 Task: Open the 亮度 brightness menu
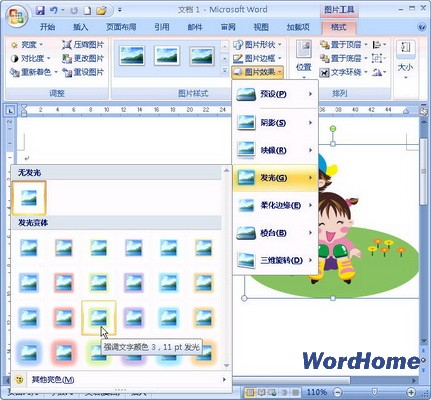[27, 45]
